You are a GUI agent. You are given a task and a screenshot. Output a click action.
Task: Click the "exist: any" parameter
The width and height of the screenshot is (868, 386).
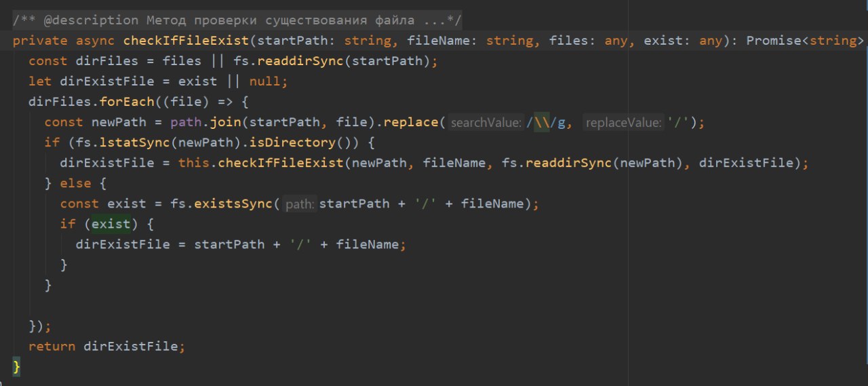pos(684,41)
